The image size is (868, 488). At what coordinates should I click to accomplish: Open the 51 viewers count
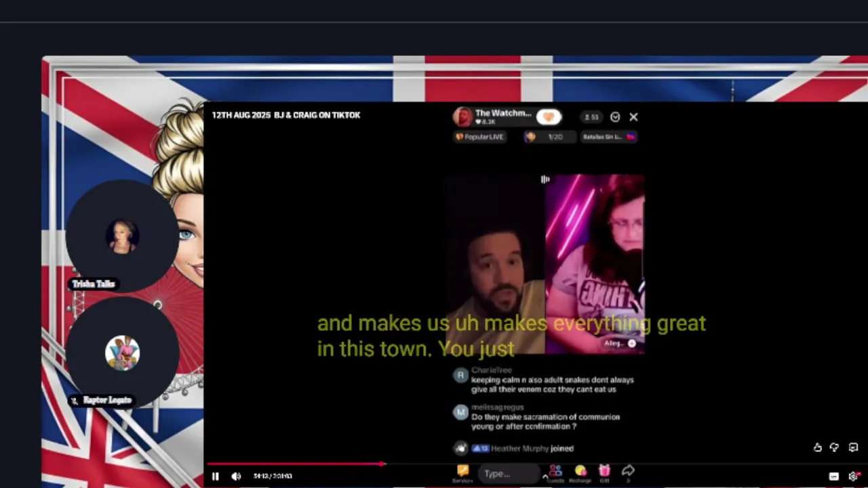592,117
